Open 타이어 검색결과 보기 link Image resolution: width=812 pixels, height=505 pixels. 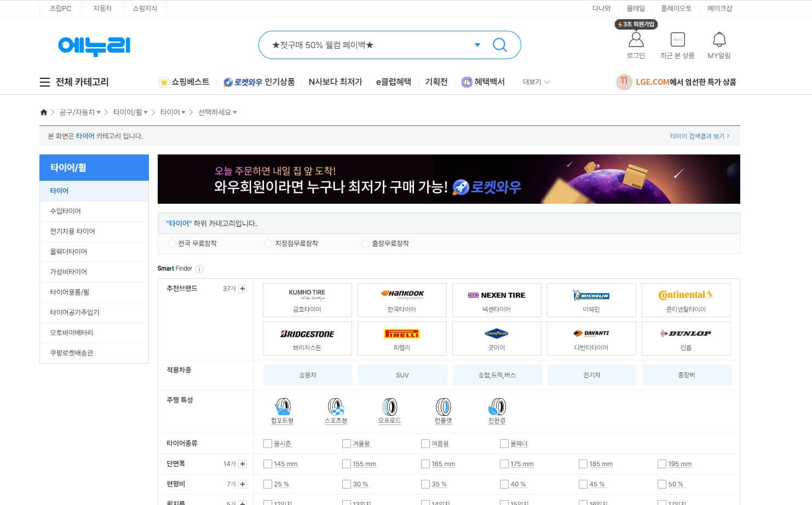(x=700, y=136)
